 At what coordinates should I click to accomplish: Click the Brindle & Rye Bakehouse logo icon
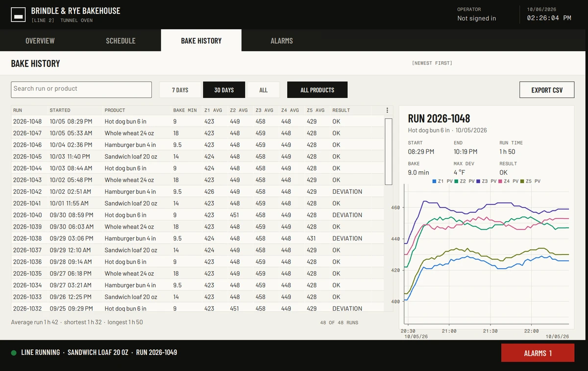click(19, 14)
